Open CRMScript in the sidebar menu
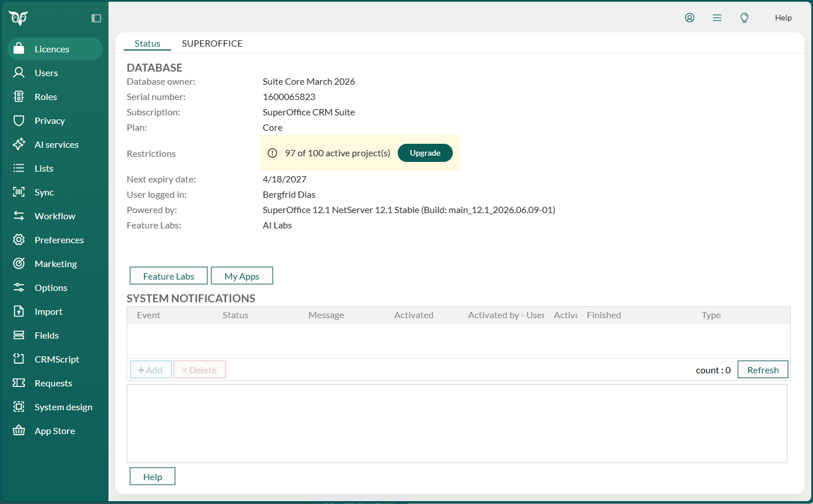Image resolution: width=813 pixels, height=504 pixels. [x=55, y=359]
